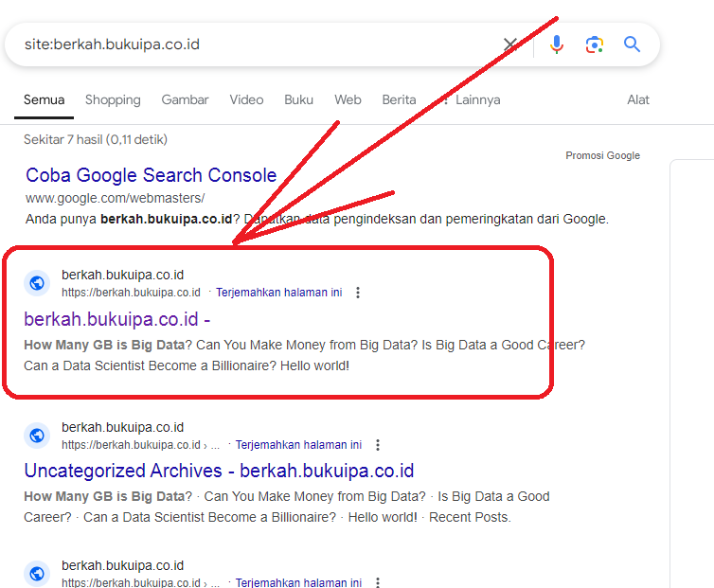Click https://berkah.bukuipa.co.id URL of first result
Viewport: 714px width, 588px height.
pyautogui.click(x=131, y=293)
